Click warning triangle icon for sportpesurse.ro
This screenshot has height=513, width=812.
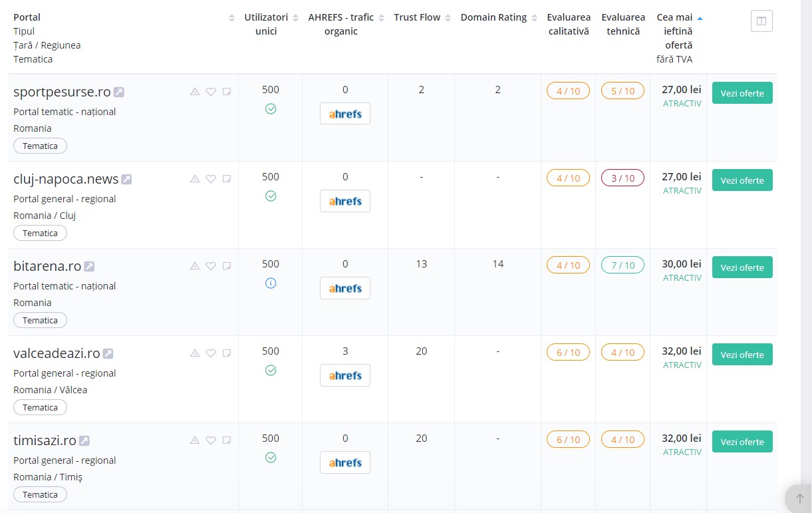click(x=195, y=92)
